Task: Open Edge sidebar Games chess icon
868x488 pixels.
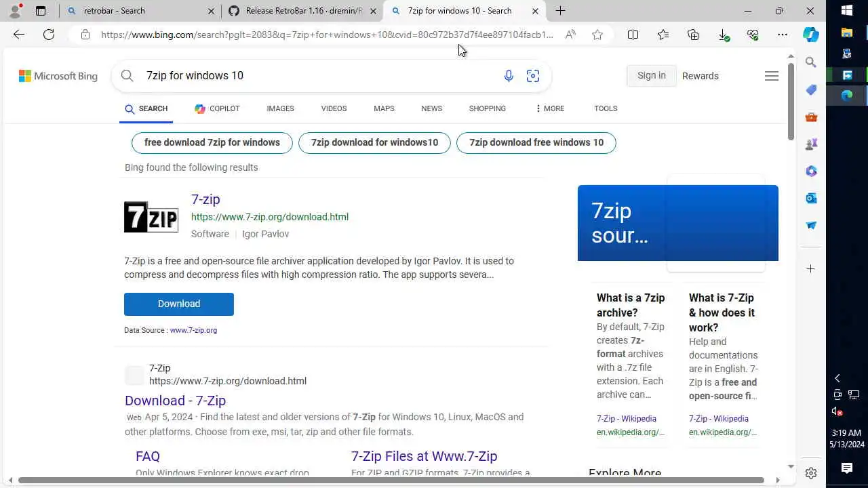Action: pyautogui.click(x=811, y=144)
